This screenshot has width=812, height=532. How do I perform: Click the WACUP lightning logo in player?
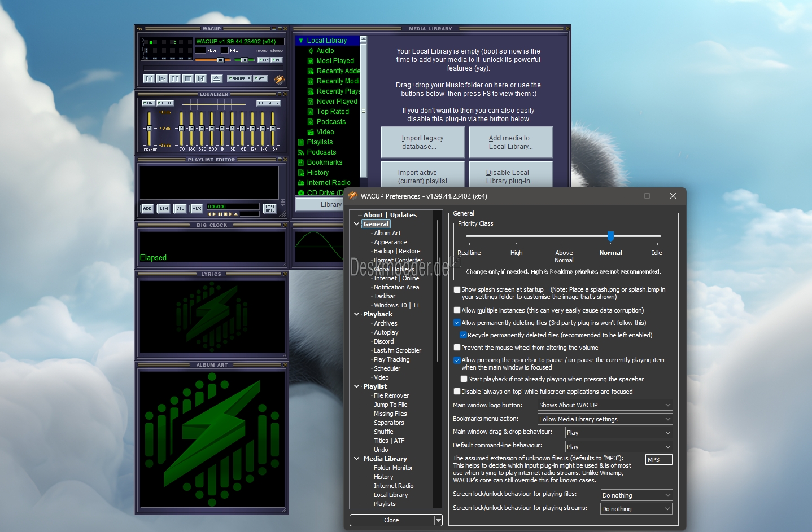(279, 80)
